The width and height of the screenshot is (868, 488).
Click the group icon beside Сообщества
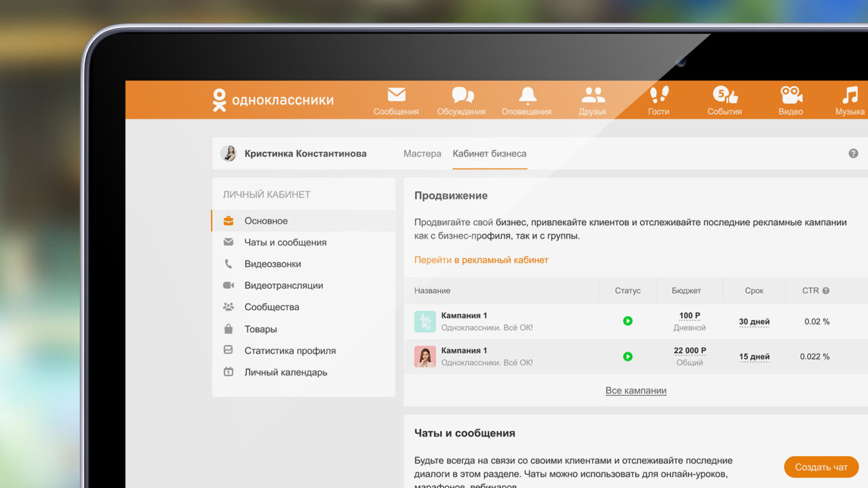[x=229, y=307]
